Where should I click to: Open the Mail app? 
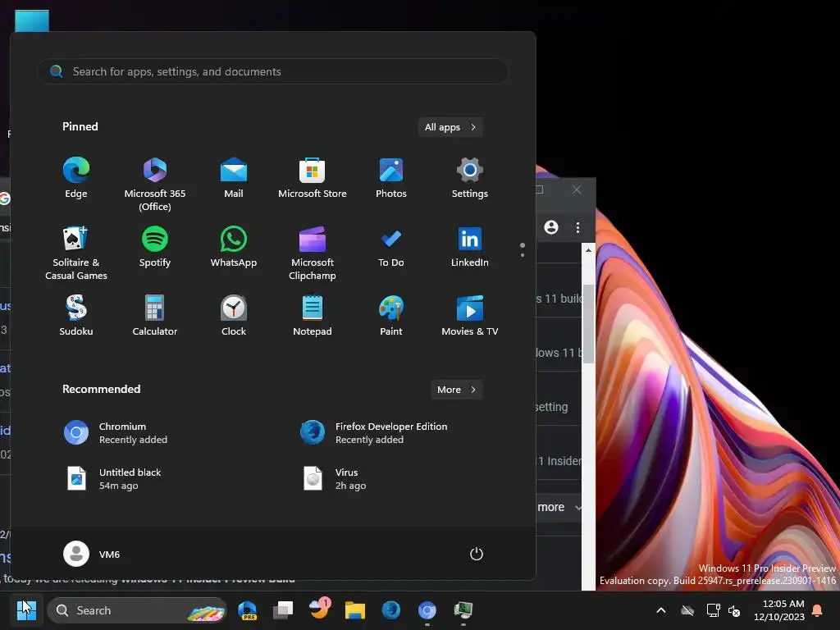(x=234, y=178)
